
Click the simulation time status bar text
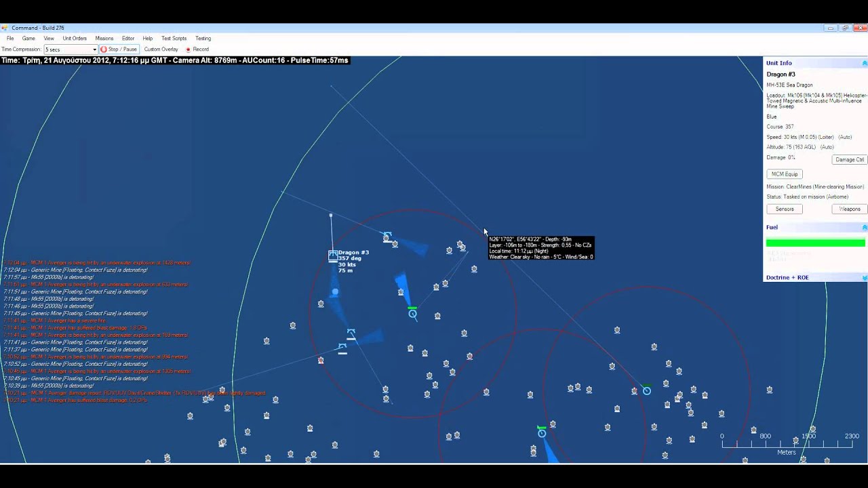[174, 60]
